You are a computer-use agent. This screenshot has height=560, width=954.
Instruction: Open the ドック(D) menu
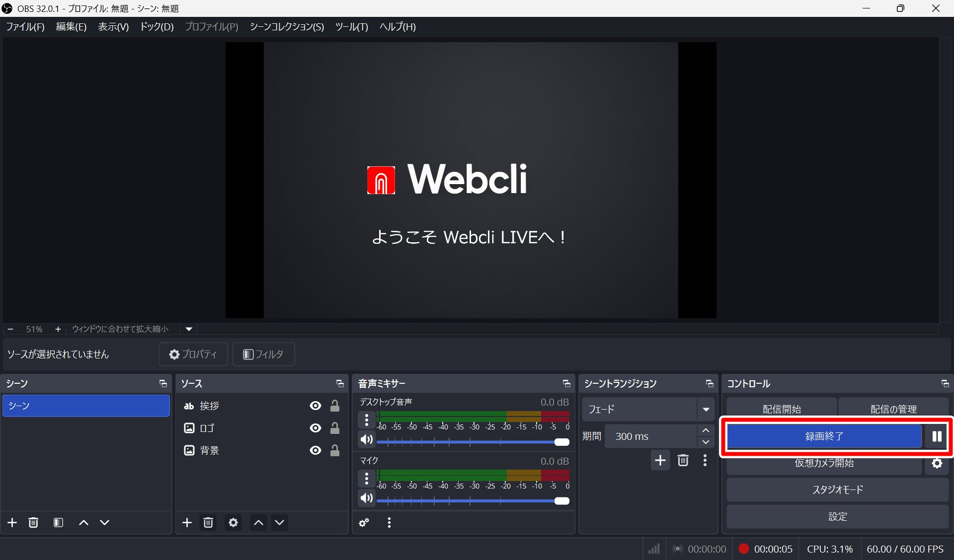(x=157, y=27)
